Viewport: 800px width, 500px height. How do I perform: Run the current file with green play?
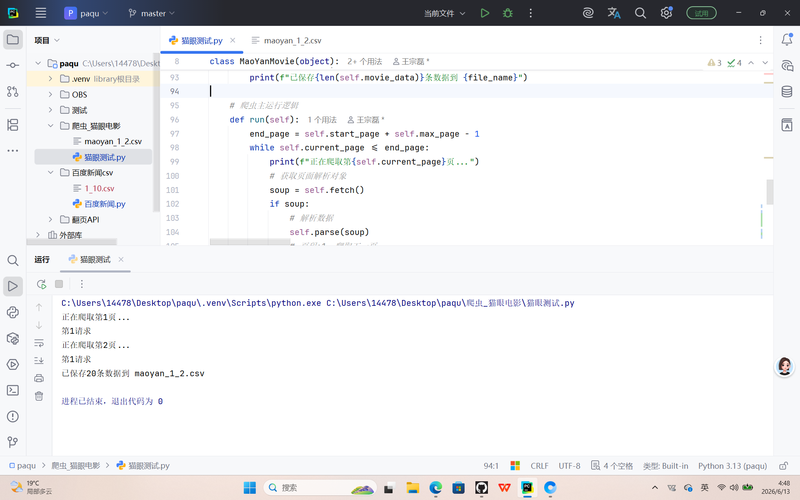tap(485, 13)
